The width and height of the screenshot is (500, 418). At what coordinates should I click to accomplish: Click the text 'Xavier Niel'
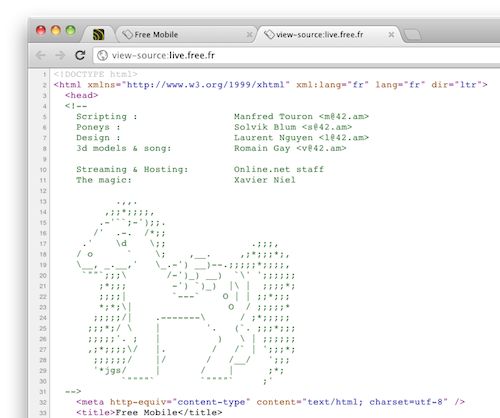[265, 180]
